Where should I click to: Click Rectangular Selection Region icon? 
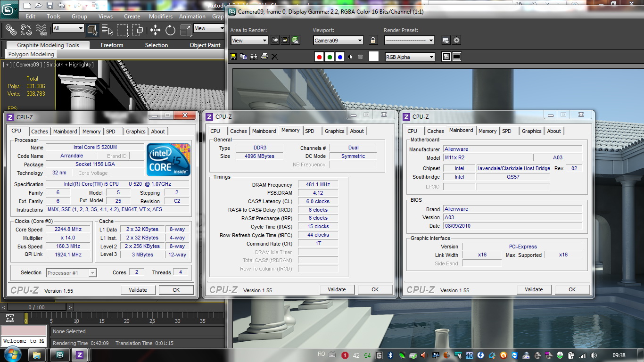tap(123, 30)
